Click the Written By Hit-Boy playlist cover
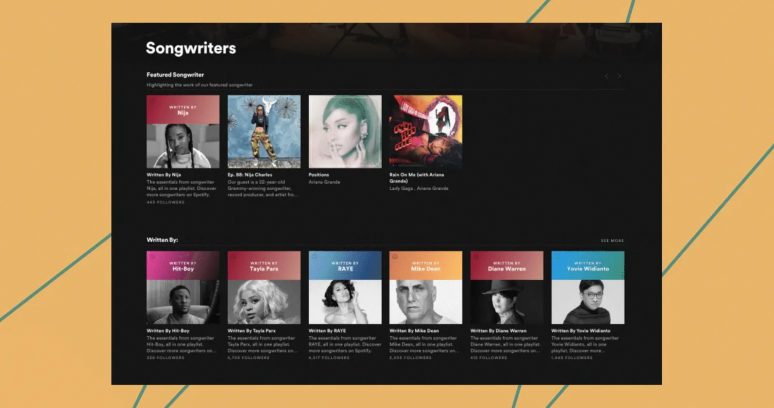Screen dimensions: 774x408 (x=183, y=287)
